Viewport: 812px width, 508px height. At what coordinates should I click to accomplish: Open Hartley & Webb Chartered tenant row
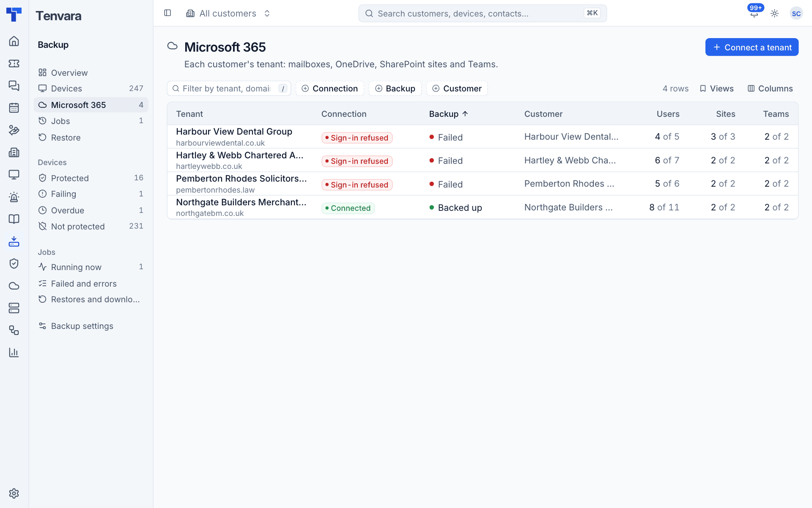click(483, 160)
